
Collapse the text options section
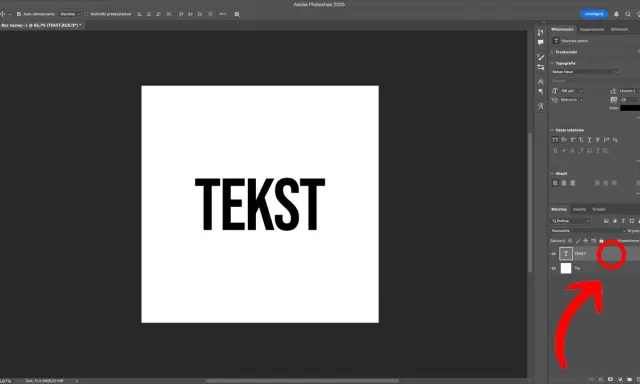pyautogui.click(x=552, y=130)
